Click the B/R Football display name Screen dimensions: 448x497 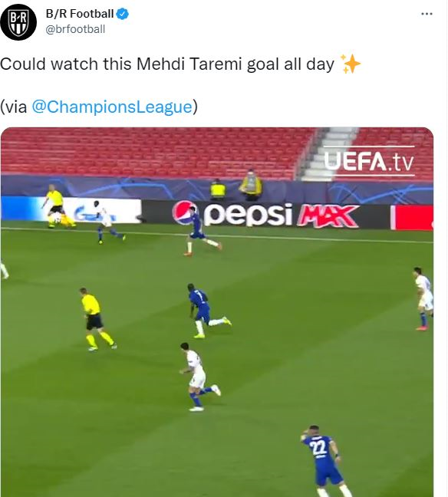point(80,14)
